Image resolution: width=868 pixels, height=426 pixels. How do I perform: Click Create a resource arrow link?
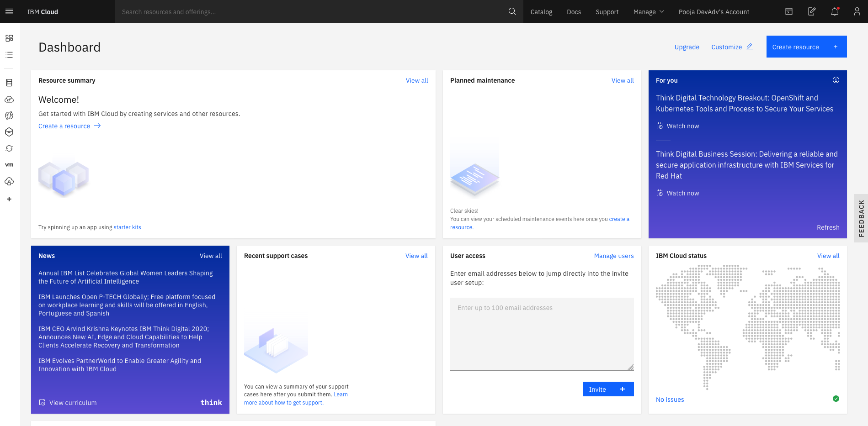[69, 126]
